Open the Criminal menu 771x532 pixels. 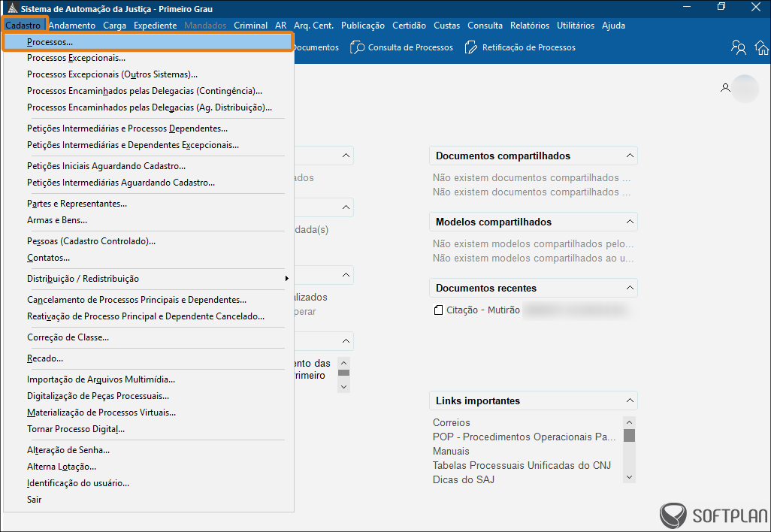(x=251, y=26)
